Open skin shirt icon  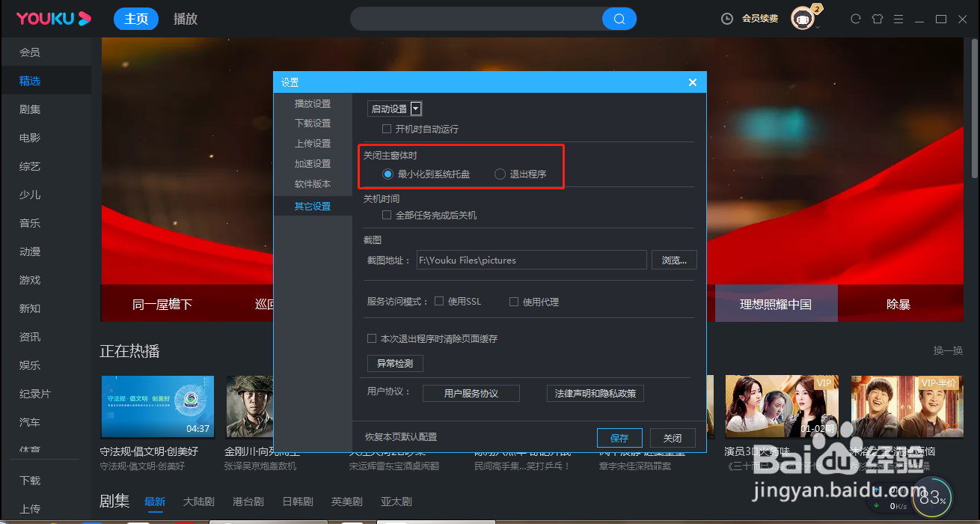878,19
